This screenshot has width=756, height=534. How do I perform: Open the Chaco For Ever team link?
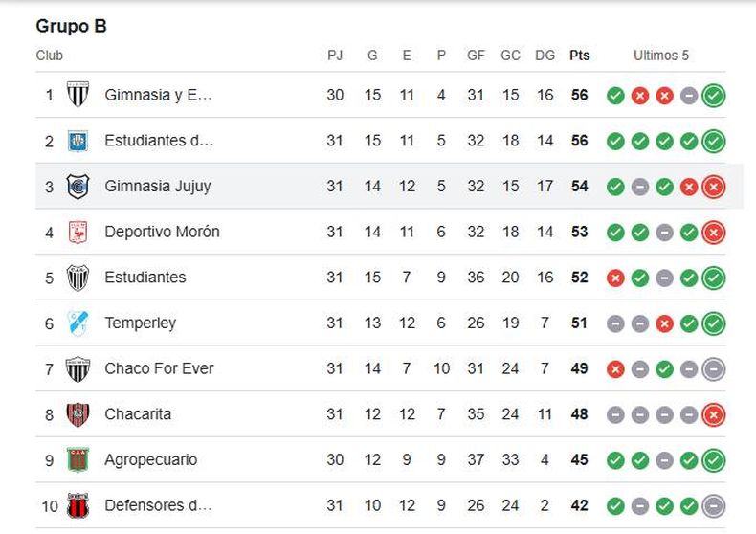tap(159, 368)
